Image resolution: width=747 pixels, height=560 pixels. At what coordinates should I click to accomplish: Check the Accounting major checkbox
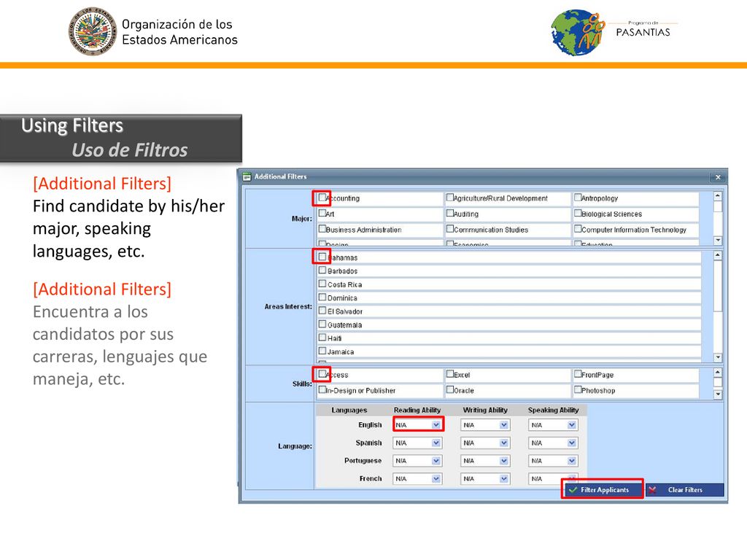click(322, 197)
